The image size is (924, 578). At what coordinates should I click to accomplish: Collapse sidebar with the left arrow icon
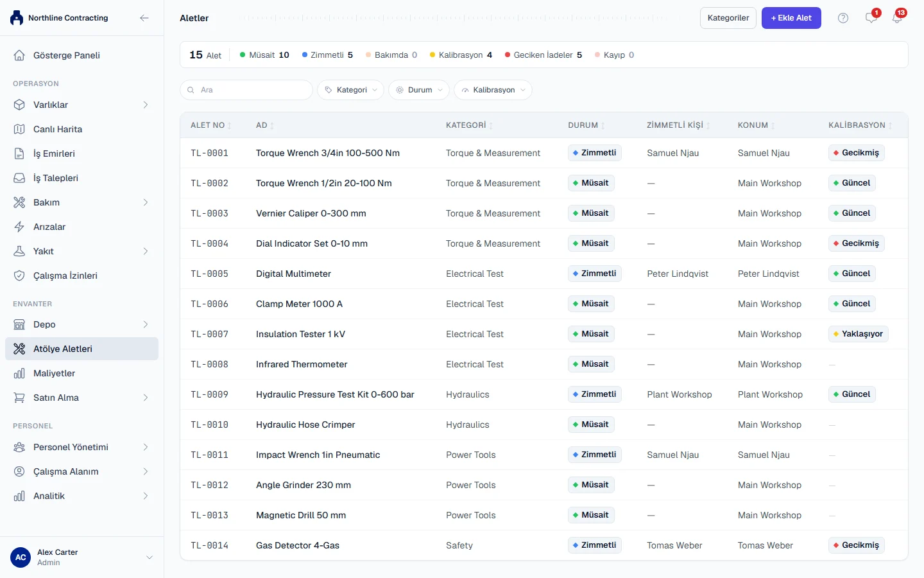click(144, 18)
